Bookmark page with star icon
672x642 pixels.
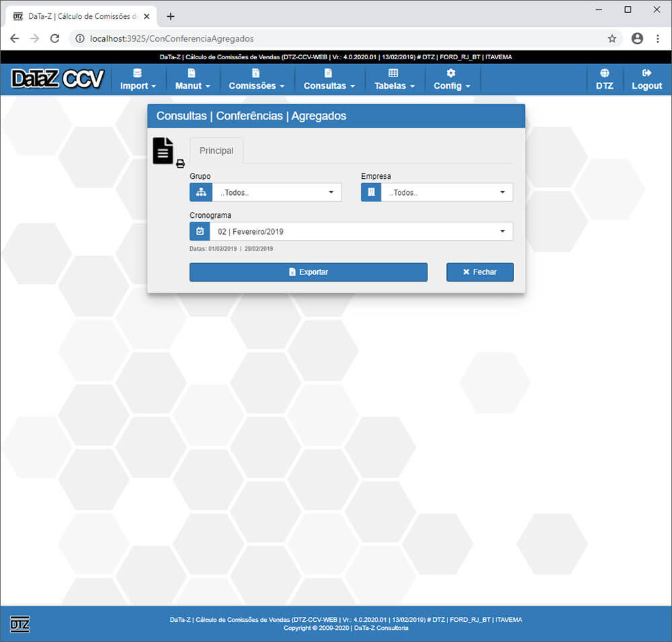point(612,38)
